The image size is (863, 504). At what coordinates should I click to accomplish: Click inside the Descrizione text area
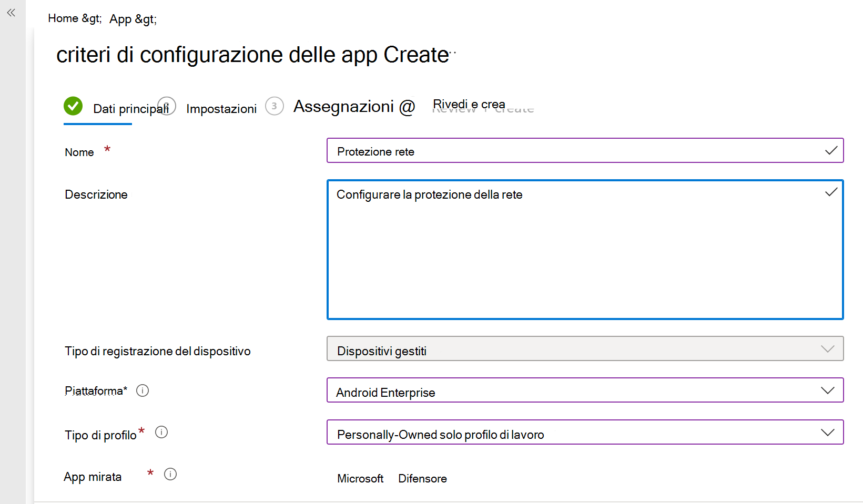585,250
